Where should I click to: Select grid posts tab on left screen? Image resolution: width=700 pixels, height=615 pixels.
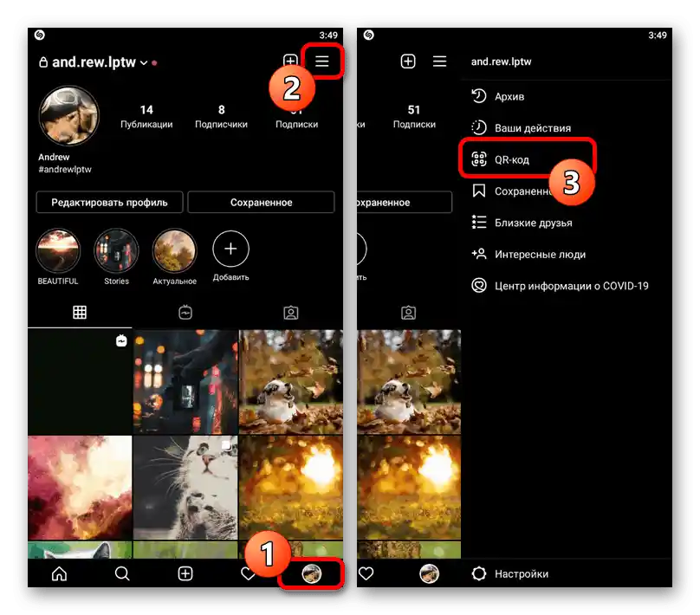point(80,313)
